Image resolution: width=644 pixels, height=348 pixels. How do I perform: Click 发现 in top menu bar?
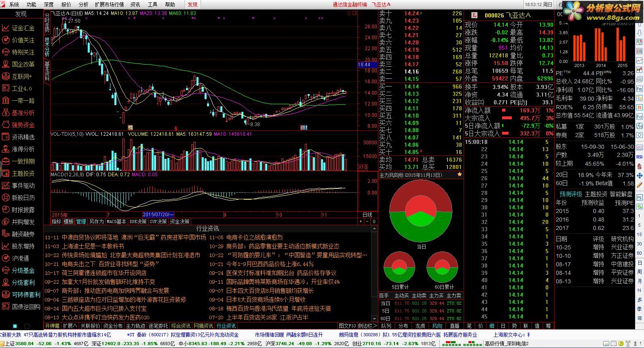click(x=192, y=4)
